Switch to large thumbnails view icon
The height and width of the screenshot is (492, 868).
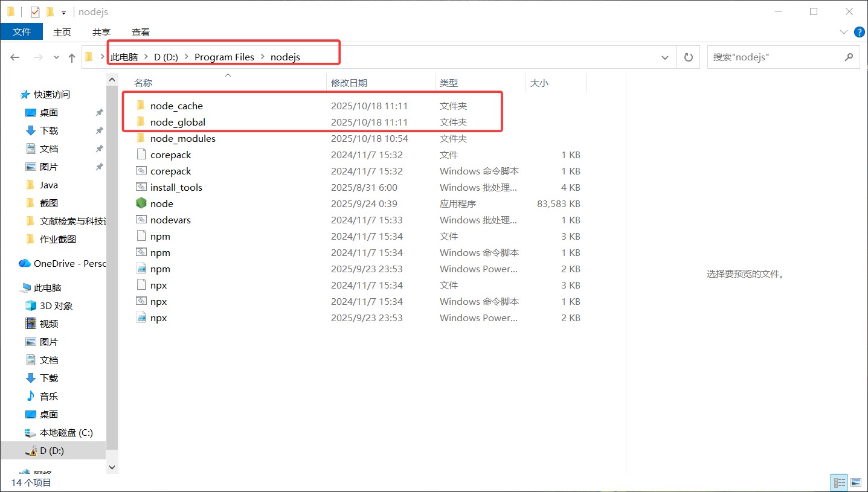pyautogui.click(x=855, y=482)
